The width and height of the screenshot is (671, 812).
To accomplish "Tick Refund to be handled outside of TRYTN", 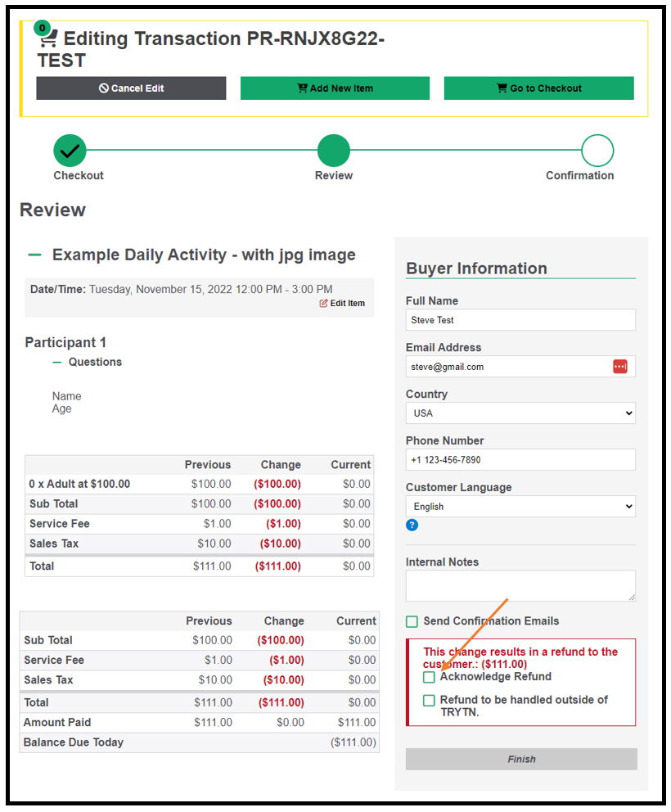I will coord(429,700).
